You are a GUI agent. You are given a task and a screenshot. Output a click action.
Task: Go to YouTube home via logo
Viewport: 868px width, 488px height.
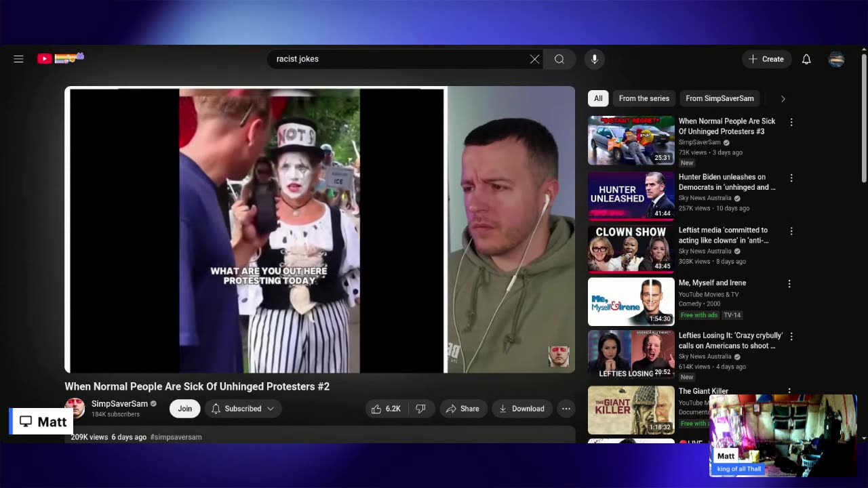tap(60, 58)
